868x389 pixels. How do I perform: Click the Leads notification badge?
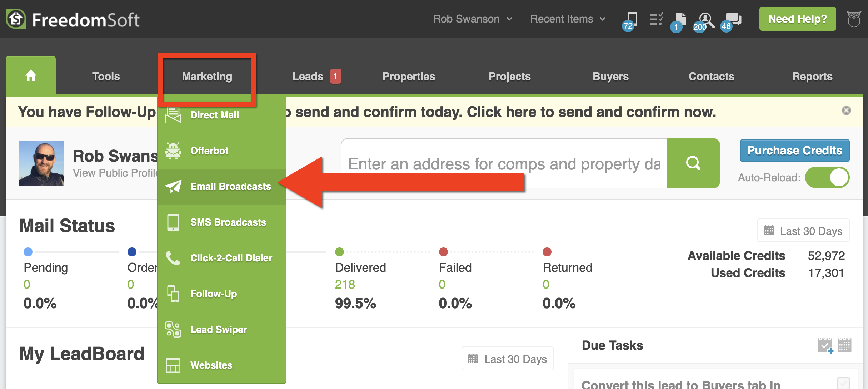(x=335, y=76)
